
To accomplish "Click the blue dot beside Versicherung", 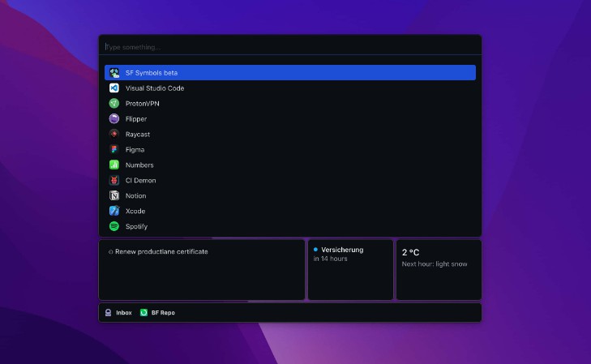I will pos(315,250).
